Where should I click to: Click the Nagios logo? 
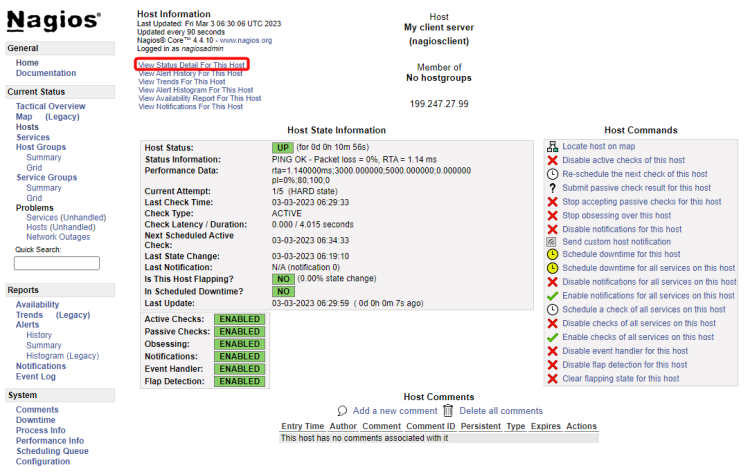54,21
